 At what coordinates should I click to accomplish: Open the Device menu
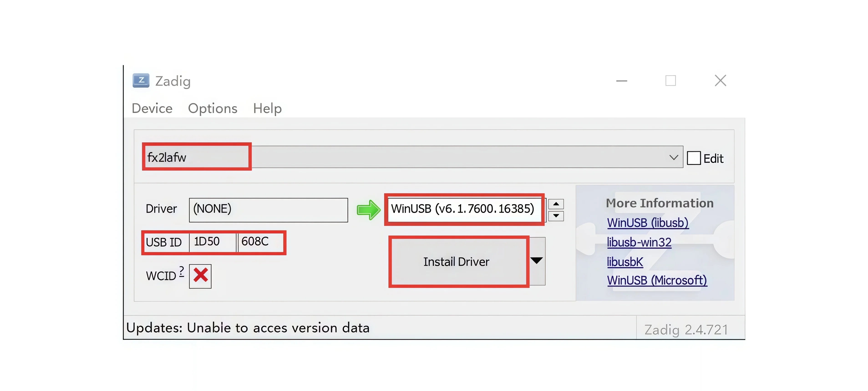click(152, 109)
